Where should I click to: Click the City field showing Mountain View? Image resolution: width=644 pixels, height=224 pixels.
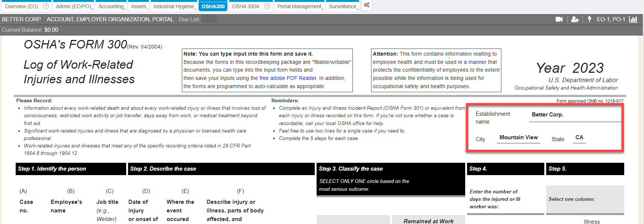click(519, 138)
